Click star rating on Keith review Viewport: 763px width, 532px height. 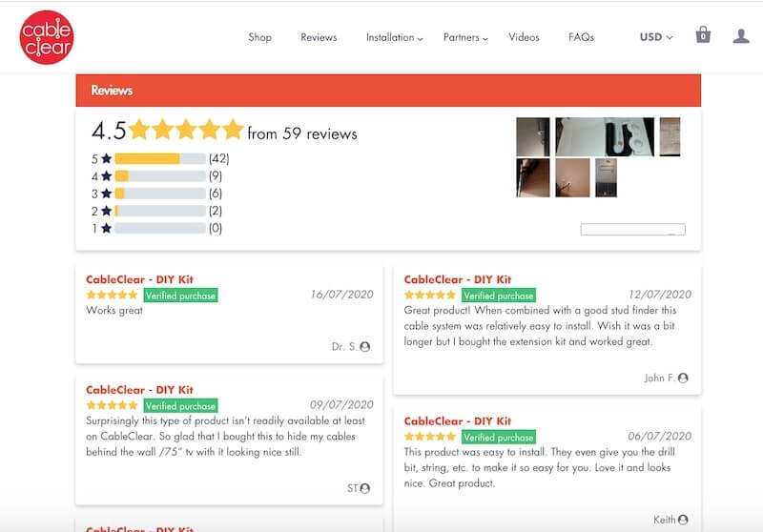coord(430,437)
